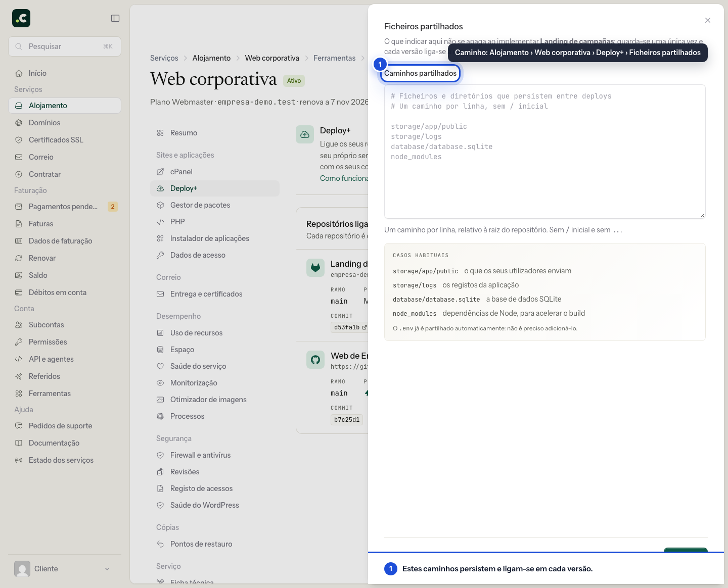Click the Referidos sparkle icon
This screenshot has width=728, height=588.
[x=19, y=376]
